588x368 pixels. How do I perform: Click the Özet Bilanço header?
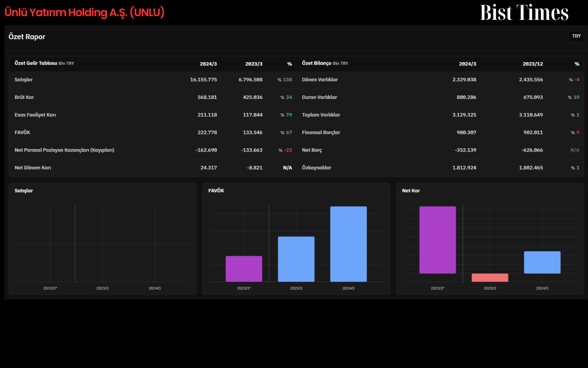(325, 63)
